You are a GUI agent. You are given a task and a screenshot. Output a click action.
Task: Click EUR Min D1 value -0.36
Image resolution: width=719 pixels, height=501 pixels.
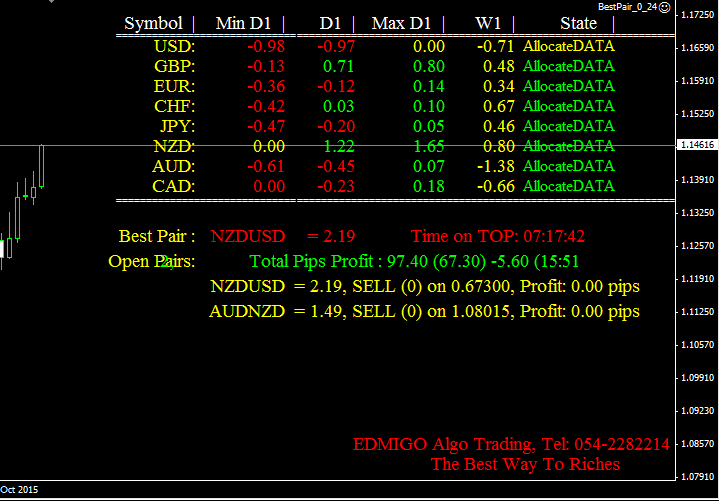coord(266,86)
